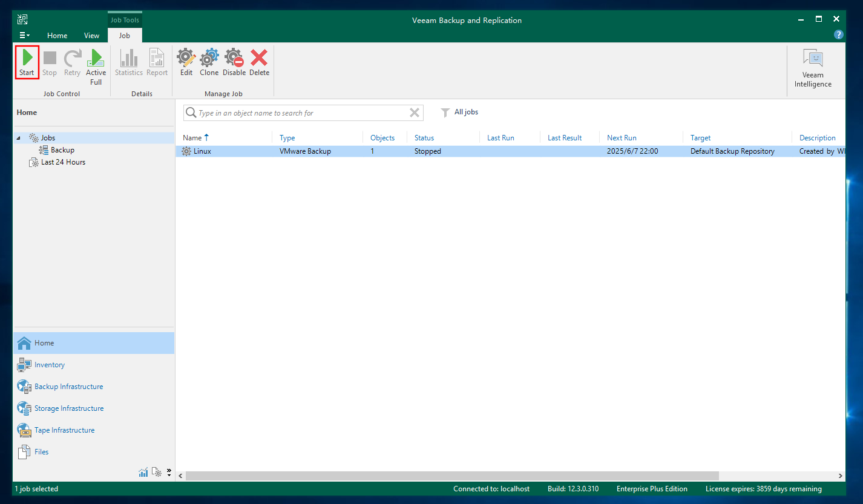Image resolution: width=863 pixels, height=504 pixels.
Task: Open Veeam Intelligence assistant
Action: point(813,68)
